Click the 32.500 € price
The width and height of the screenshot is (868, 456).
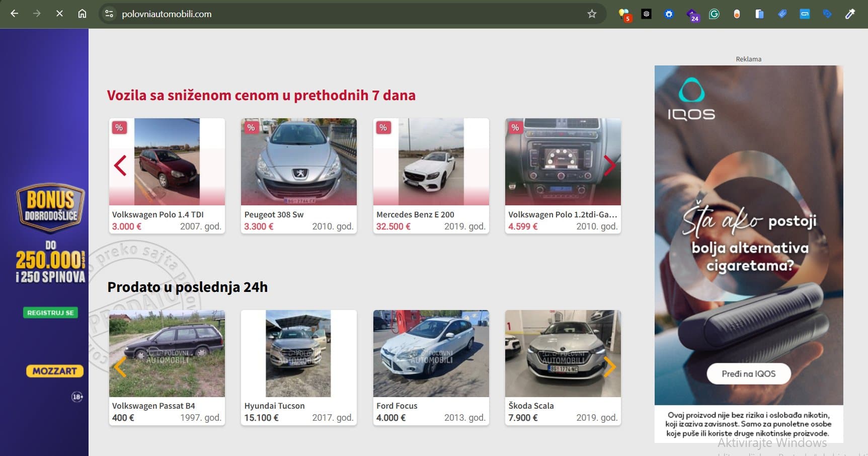(393, 226)
